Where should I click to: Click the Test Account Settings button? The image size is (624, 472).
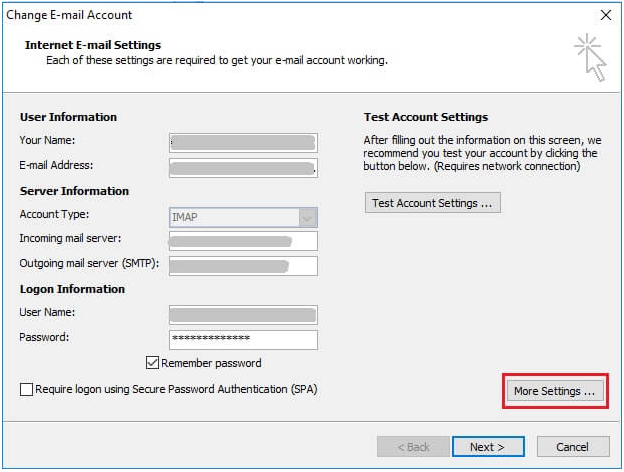click(x=432, y=203)
